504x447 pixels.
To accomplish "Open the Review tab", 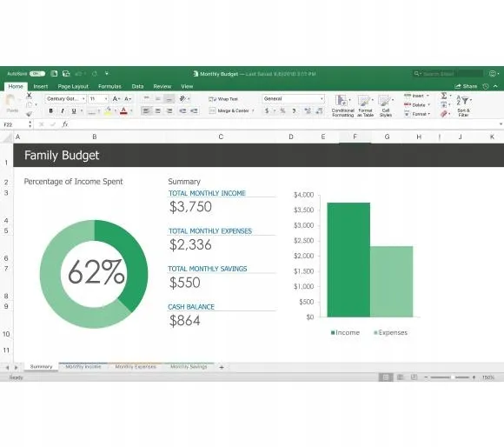I will click(x=162, y=86).
